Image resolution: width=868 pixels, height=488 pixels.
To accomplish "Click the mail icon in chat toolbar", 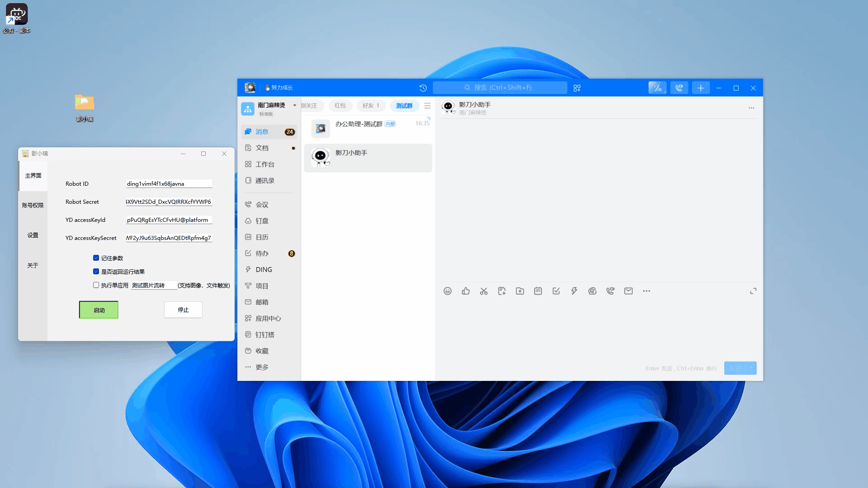I will pyautogui.click(x=628, y=291).
